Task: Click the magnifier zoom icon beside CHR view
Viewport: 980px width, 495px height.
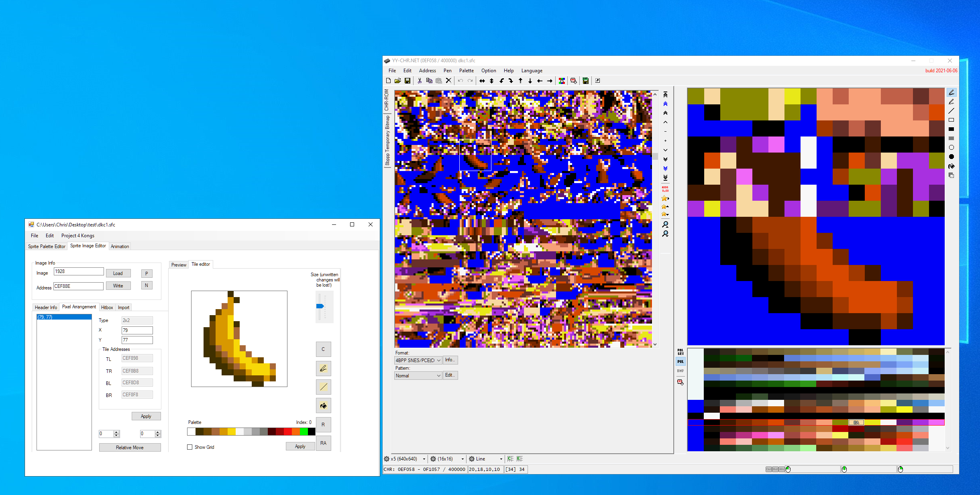Action: [x=665, y=224]
